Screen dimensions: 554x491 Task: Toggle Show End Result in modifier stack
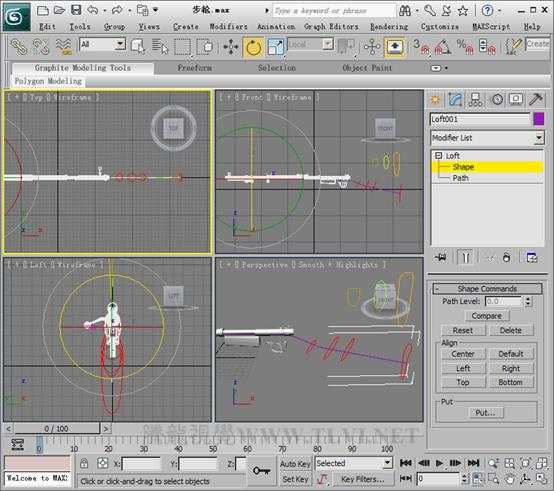pyautogui.click(x=465, y=258)
